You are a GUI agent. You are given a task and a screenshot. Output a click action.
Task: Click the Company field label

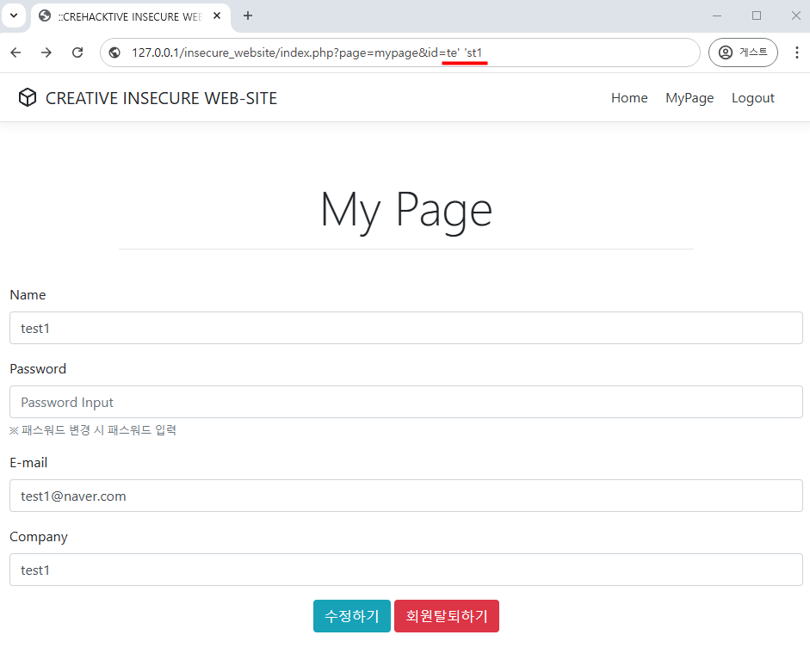point(39,537)
